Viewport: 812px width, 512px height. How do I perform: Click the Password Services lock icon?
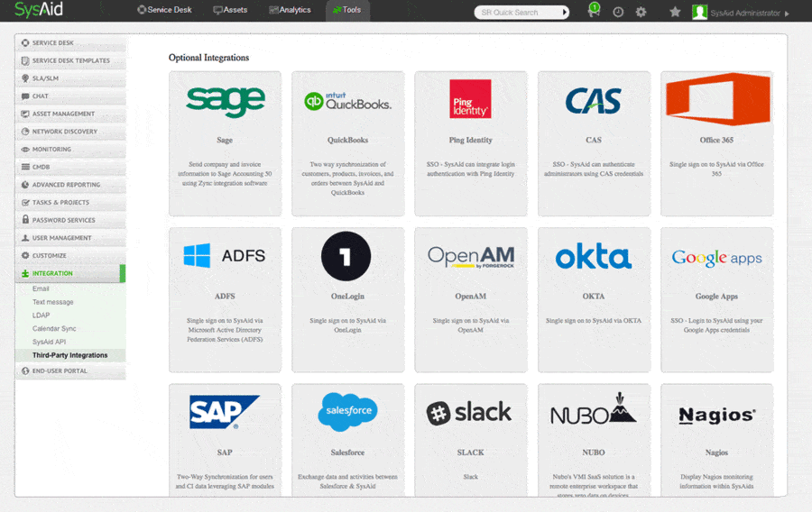click(x=25, y=219)
